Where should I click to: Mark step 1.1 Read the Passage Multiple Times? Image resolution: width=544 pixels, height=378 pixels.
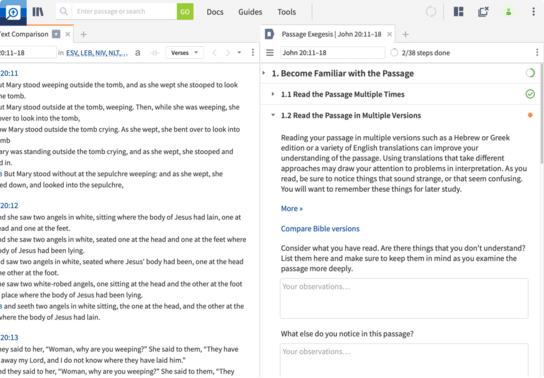530,94
